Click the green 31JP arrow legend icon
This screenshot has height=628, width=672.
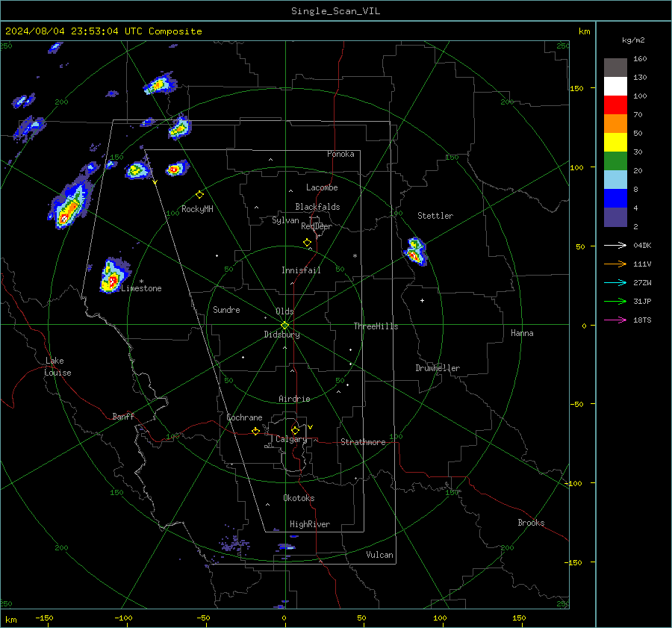[x=615, y=302]
